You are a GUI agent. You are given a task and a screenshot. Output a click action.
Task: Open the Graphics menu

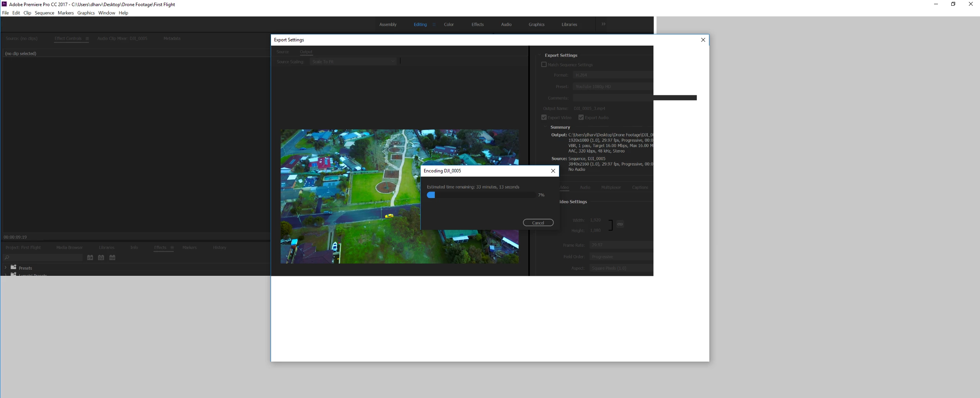click(x=86, y=13)
